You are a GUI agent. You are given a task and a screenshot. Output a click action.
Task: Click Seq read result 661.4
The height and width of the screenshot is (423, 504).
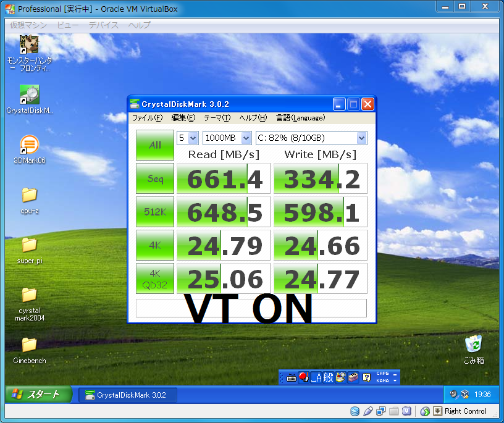click(x=224, y=178)
